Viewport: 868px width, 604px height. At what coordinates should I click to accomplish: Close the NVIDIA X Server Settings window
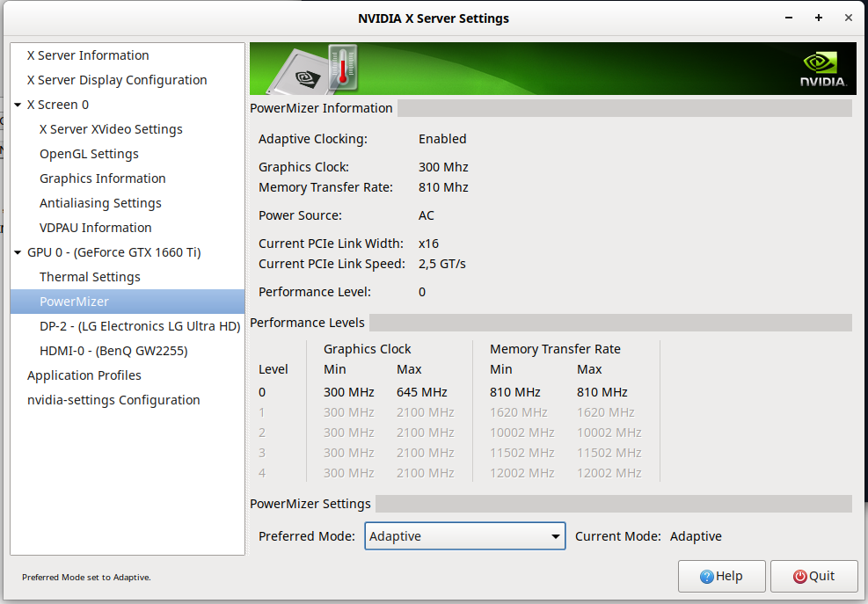tap(849, 18)
